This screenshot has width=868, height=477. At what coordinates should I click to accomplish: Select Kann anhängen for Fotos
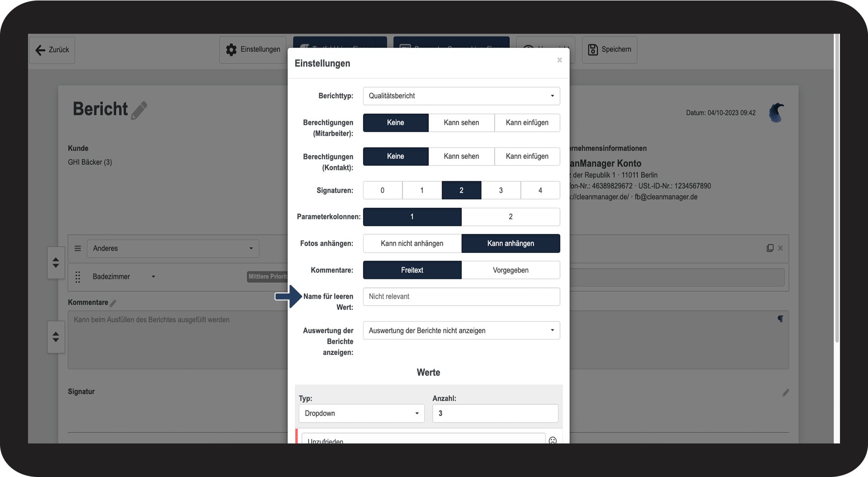511,244
